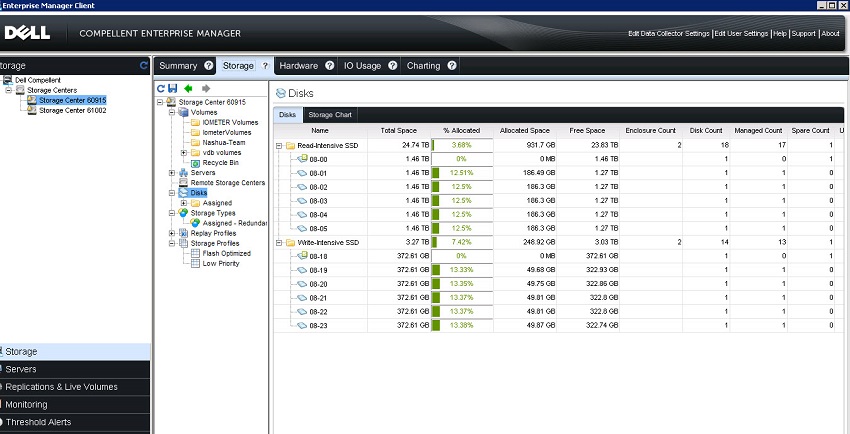
Task: Click the 3.68% allocation bar
Action: pyautogui.click(x=462, y=145)
